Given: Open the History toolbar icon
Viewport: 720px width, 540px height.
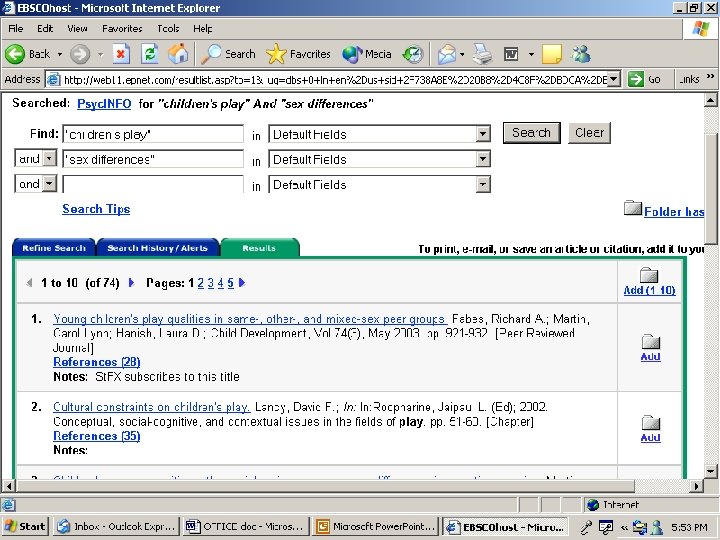Looking at the screenshot, I should 412,54.
